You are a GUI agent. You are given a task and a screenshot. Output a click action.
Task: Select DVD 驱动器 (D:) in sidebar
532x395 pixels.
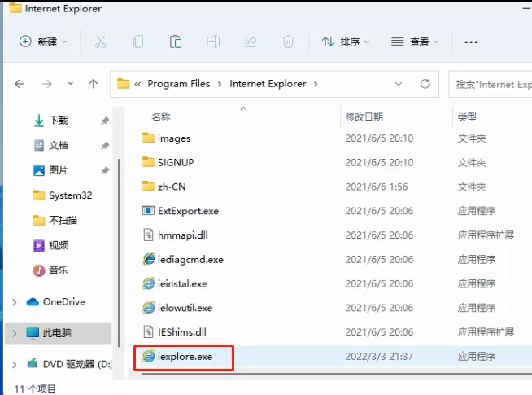68,364
